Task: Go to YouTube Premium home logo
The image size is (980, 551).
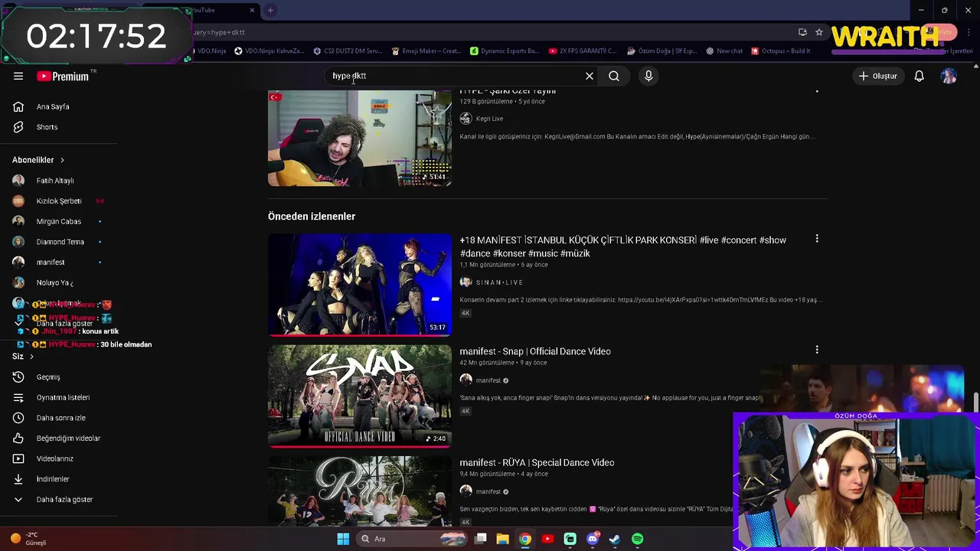Action: (x=63, y=76)
